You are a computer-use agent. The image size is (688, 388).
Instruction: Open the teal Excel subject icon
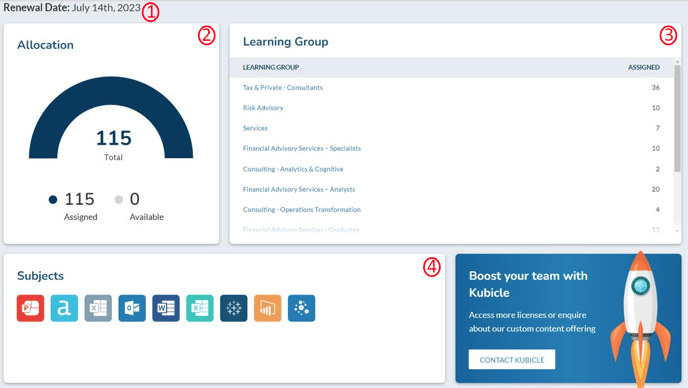(200, 308)
